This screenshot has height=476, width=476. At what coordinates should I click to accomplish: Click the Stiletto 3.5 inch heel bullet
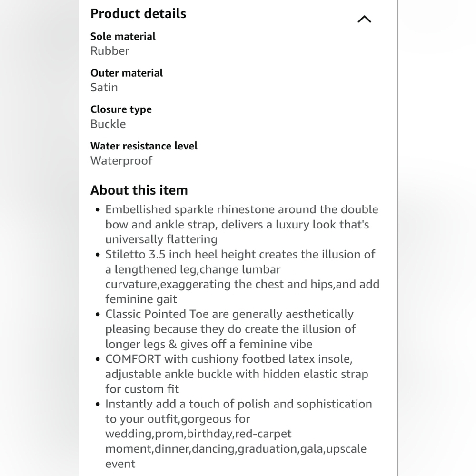[x=242, y=277]
